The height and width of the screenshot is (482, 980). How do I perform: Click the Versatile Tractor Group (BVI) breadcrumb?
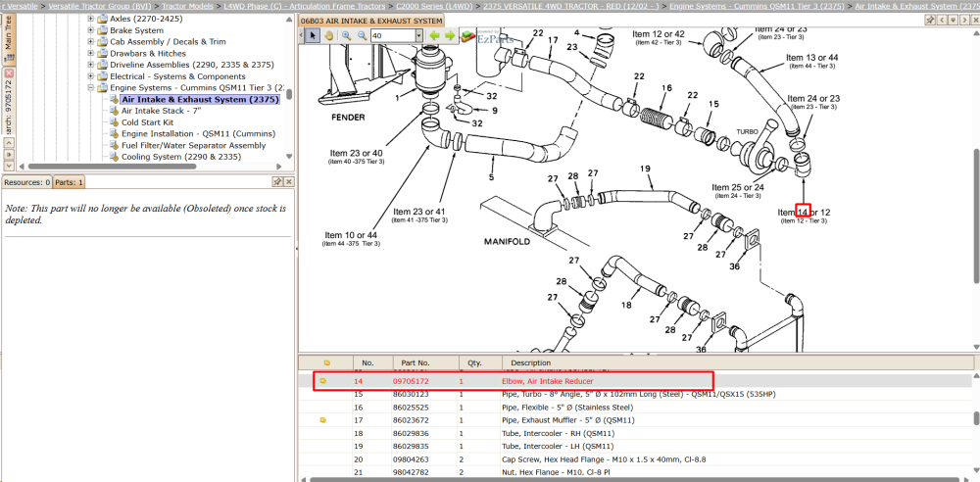pyautogui.click(x=97, y=6)
